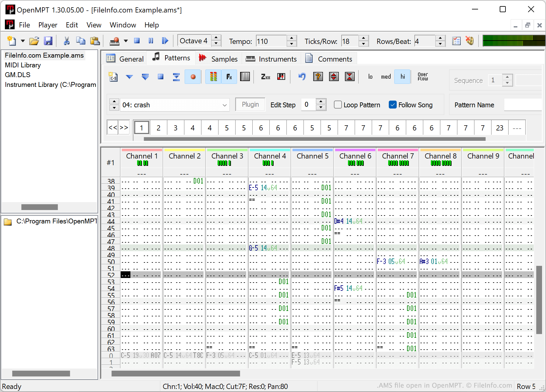
Task: Increase the Octave spinner value
Action: 216,38
